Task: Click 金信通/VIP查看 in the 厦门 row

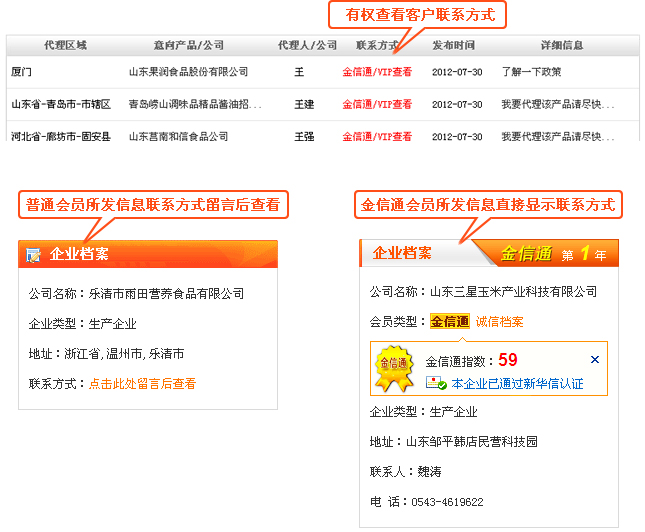Action: [377, 72]
